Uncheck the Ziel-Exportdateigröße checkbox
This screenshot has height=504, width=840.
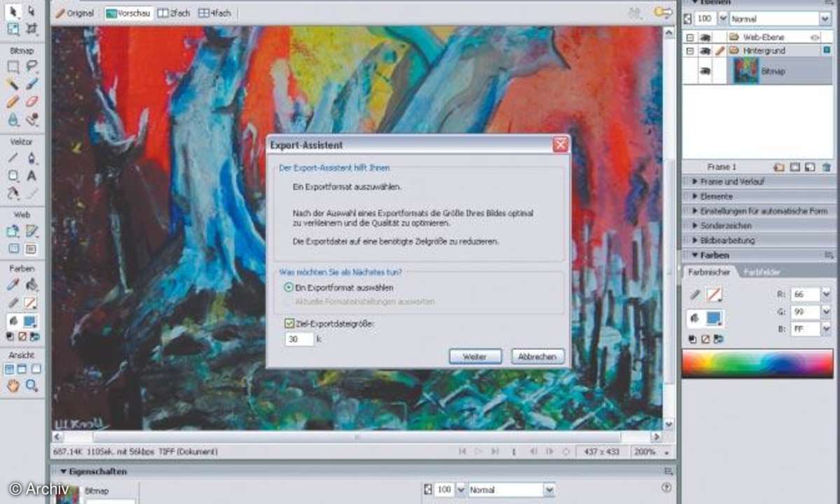[x=289, y=323]
